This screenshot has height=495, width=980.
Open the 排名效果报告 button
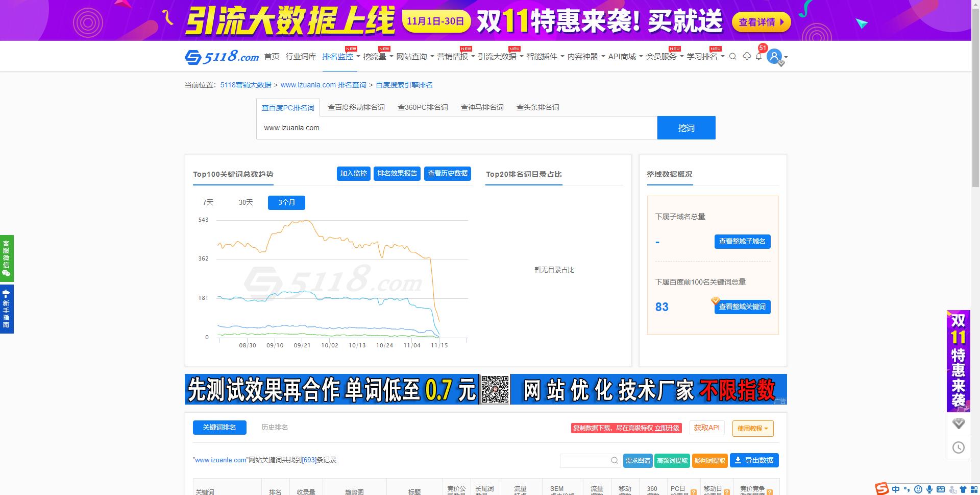pos(397,174)
